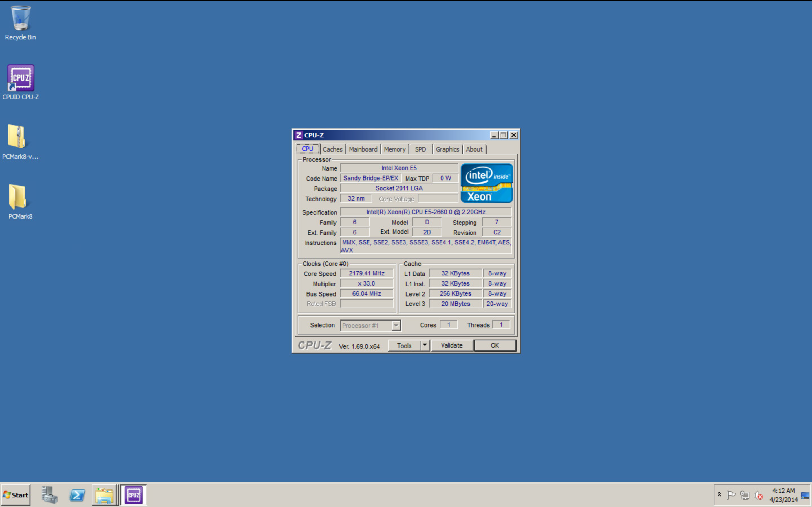Click the CPU-Z taskbar button

pyautogui.click(x=133, y=495)
